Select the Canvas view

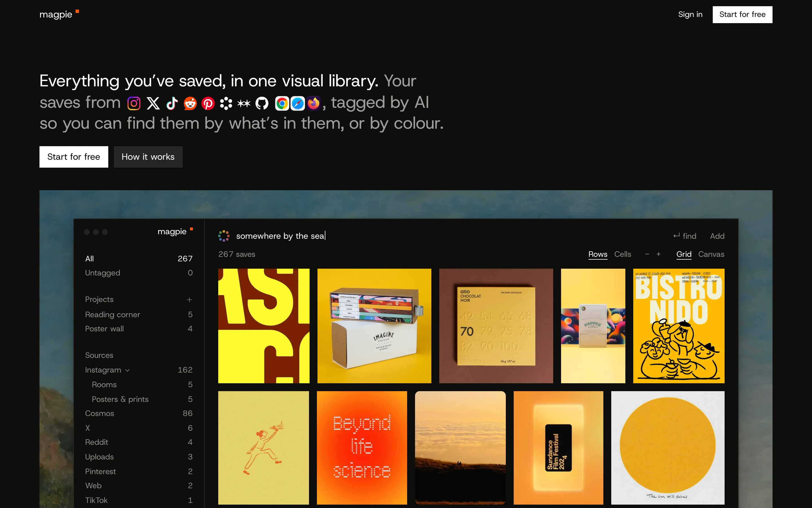coord(711,254)
